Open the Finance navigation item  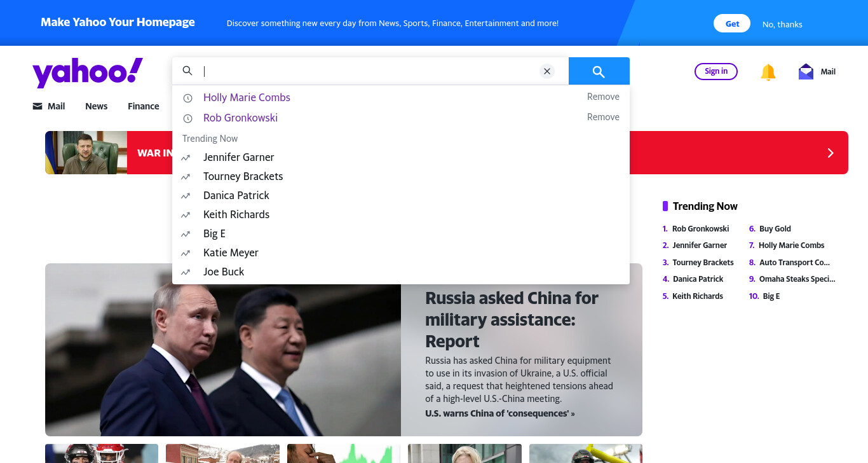tap(144, 106)
